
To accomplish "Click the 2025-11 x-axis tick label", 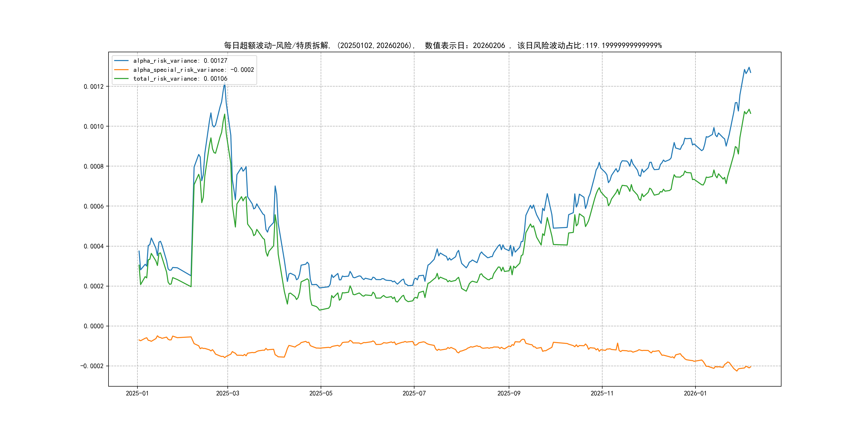I will [602, 393].
